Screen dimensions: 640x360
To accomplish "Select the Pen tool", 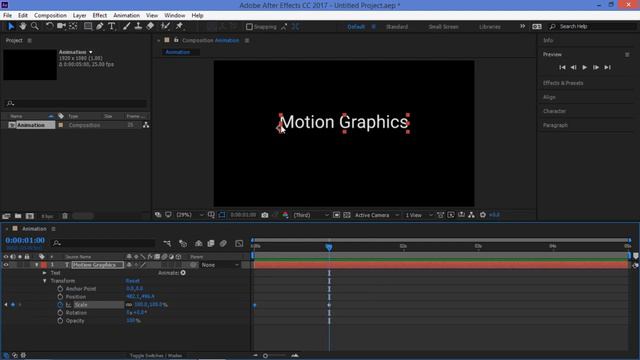I will pos(100,27).
